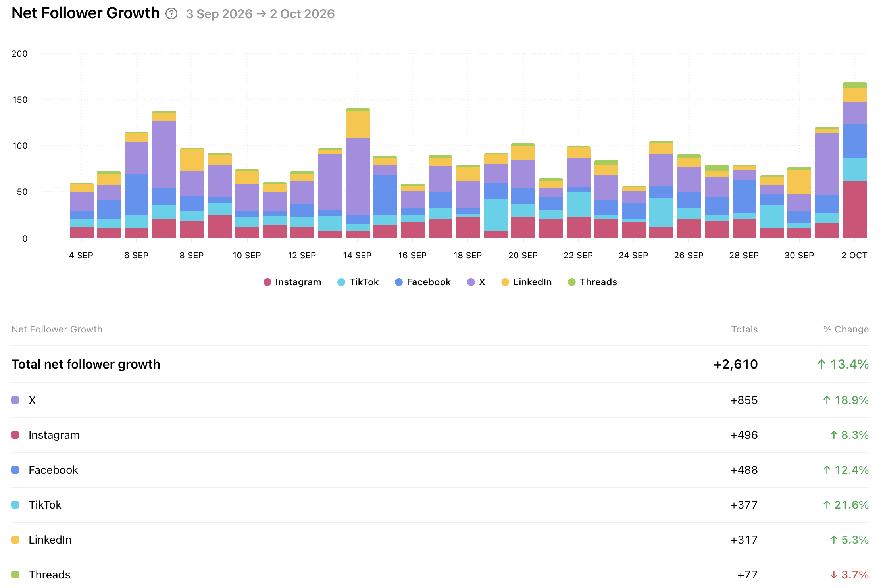Image resolution: width=881 pixels, height=588 pixels.
Task: Toggle Facebook series in chart legend
Action: coord(423,282)
